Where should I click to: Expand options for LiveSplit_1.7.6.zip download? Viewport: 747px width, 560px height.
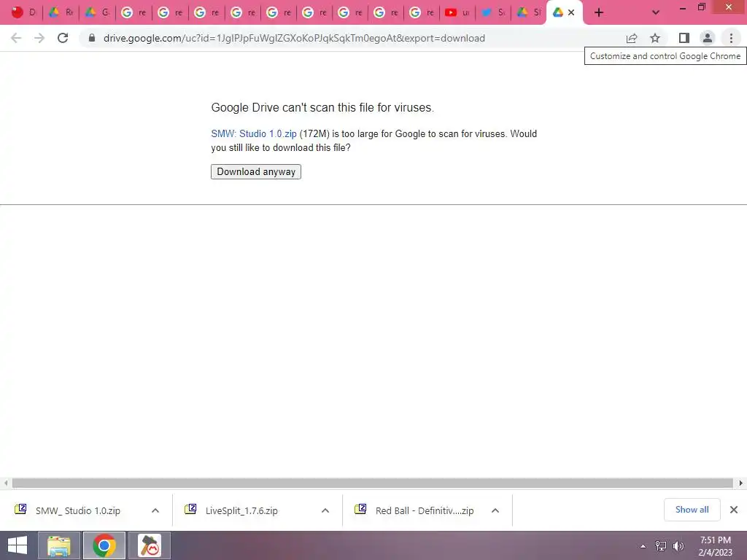point(325,511)
